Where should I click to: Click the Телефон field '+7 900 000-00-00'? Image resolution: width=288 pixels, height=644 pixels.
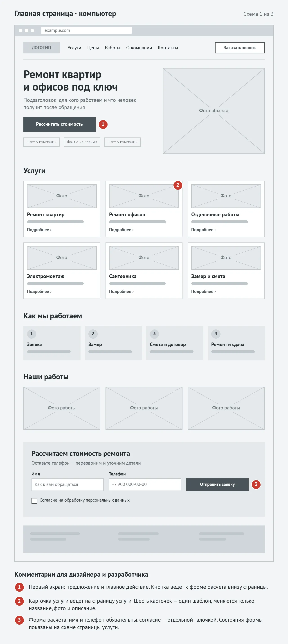(x=145, y=484)
